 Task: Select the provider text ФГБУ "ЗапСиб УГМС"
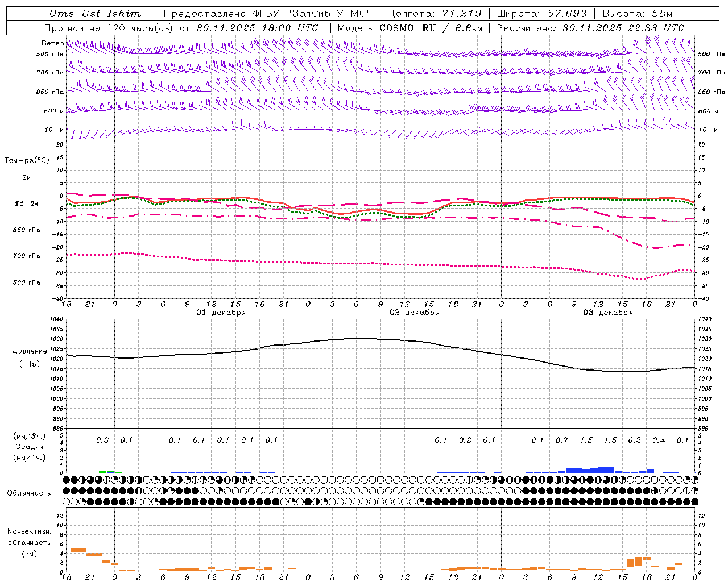click(x=311, y=14)
